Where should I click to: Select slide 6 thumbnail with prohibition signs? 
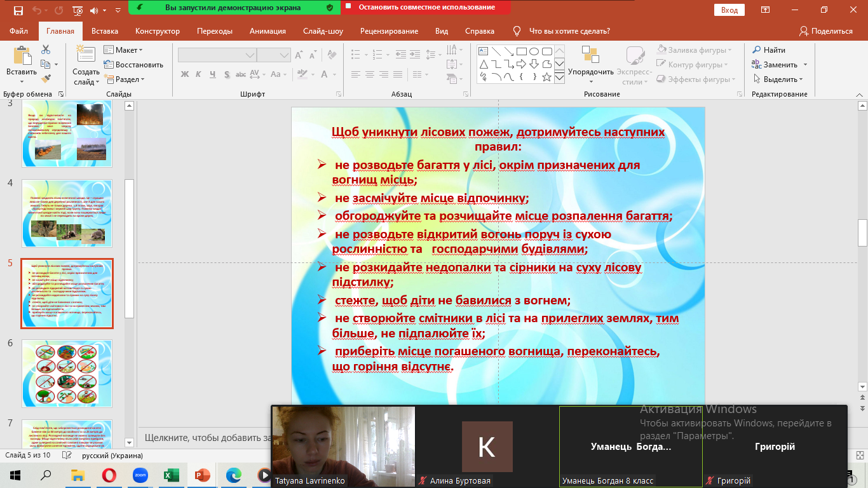[67, 374]
